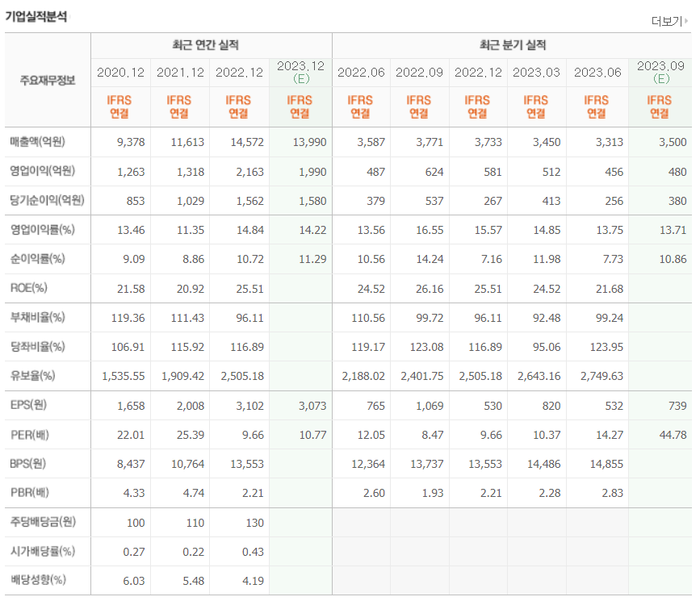Click the 16.55 operating margin value
This screenshot has height=601, width=700.
point(430,230)
